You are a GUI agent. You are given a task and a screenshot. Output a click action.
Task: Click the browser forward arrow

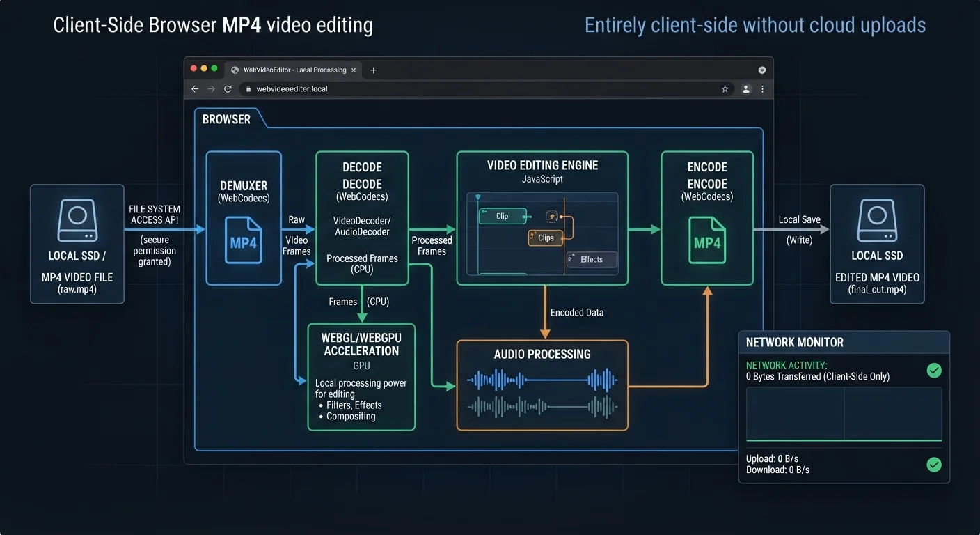point(212,89)
